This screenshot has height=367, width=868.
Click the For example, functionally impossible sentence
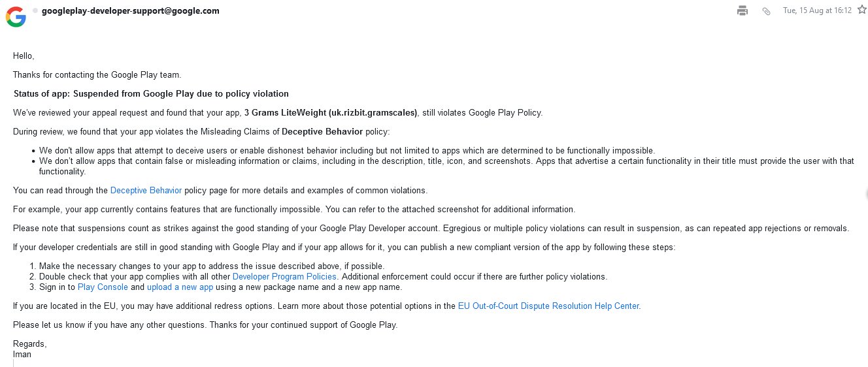pos(294,210)
